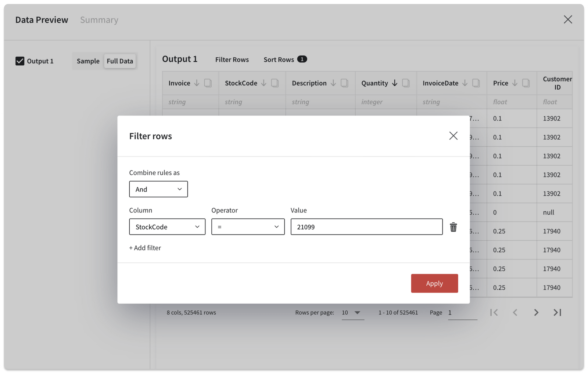588x373 pixels.
Task: Sort by the Quantity column
Action: (x=394, y=83)
